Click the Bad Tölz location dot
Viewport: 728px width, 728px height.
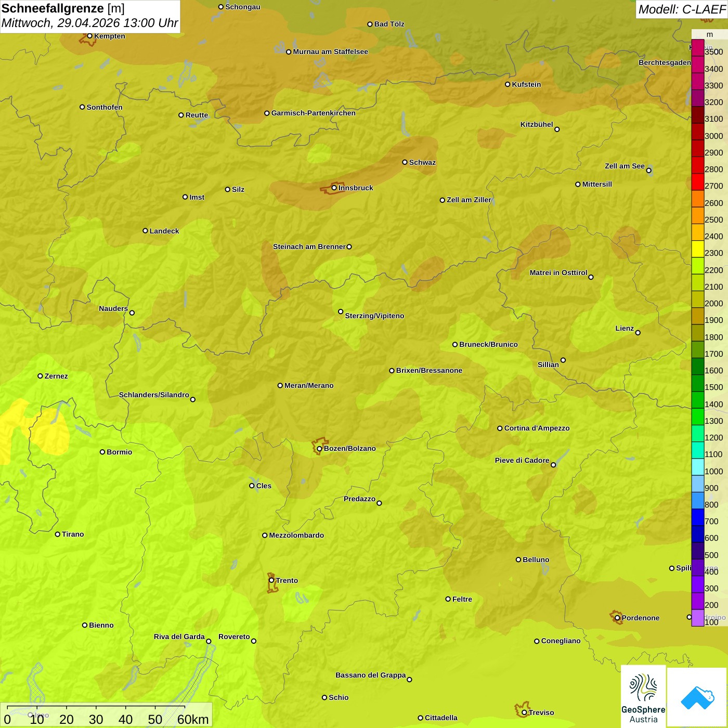point(370,24)
